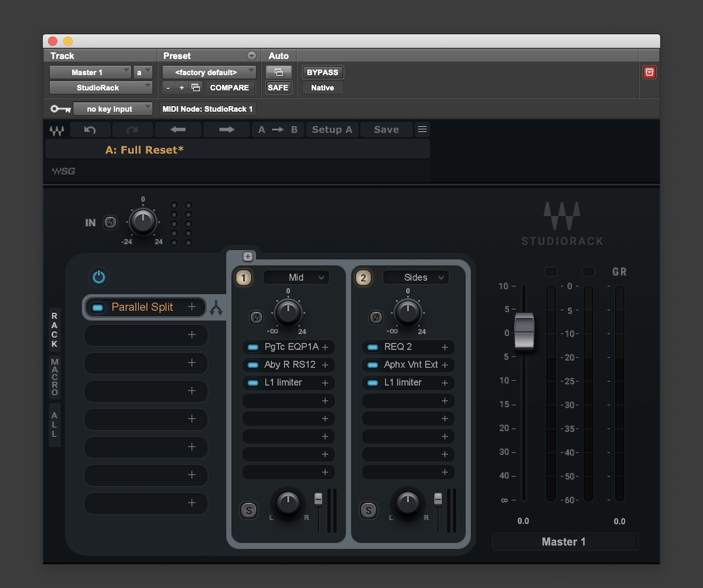Solo the Sides chain
The image size is (703, 588).
[369, 511]
